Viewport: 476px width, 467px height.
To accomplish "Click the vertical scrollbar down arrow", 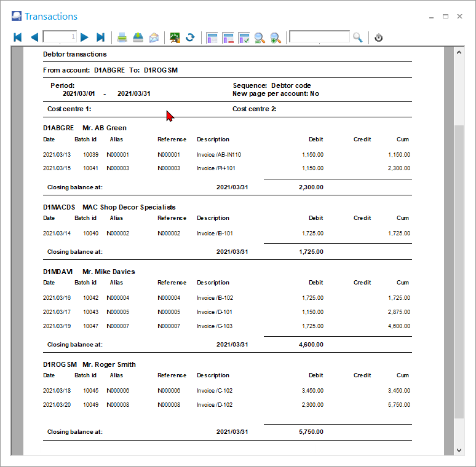I will (459, 450).
